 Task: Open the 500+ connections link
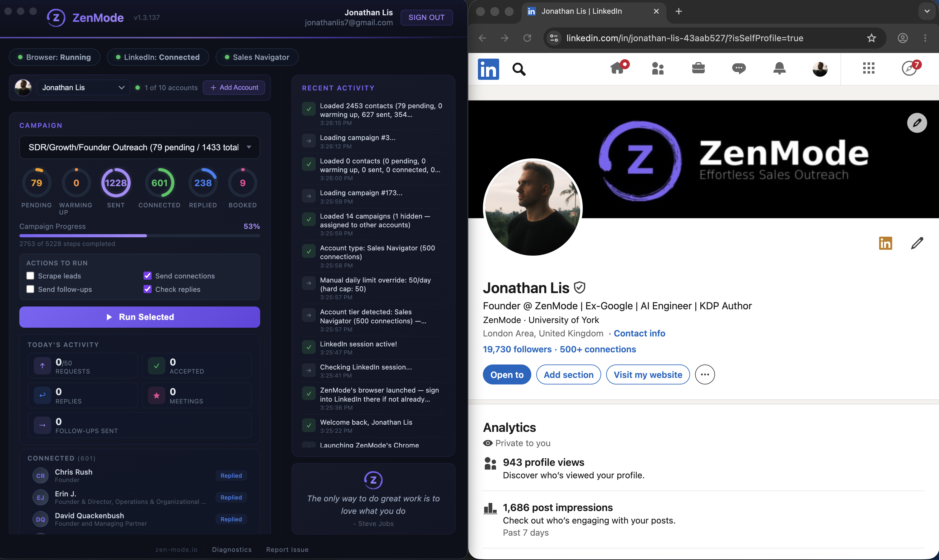coord(598,350)
